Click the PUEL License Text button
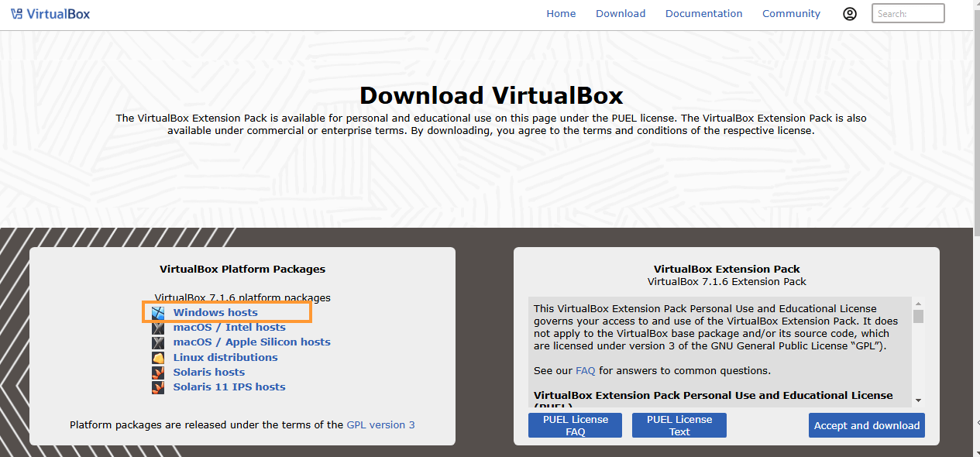This screenshot has height=457, width=980. 679,425
